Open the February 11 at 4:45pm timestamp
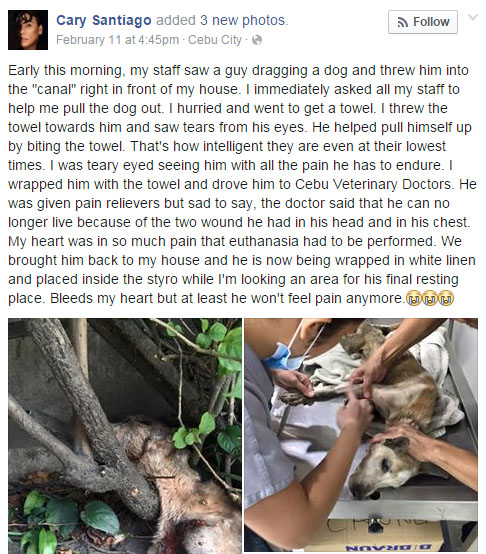 coord(117,40)
